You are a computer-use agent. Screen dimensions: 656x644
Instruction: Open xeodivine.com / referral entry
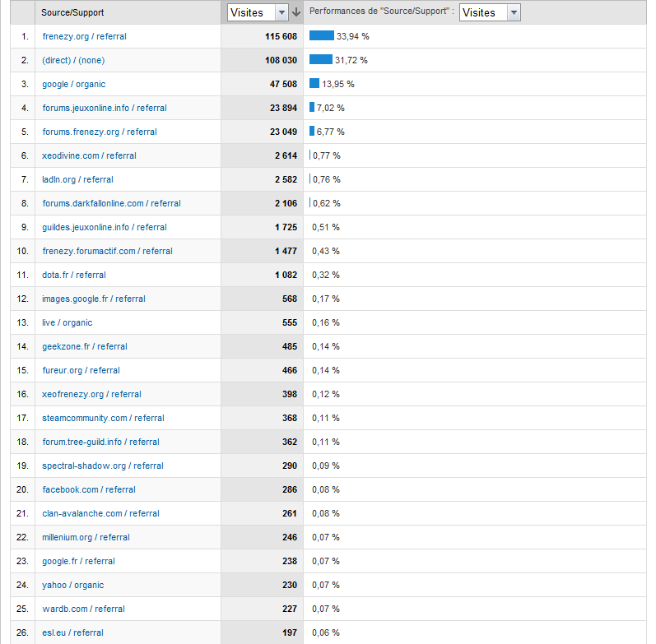tap(89, 155)
